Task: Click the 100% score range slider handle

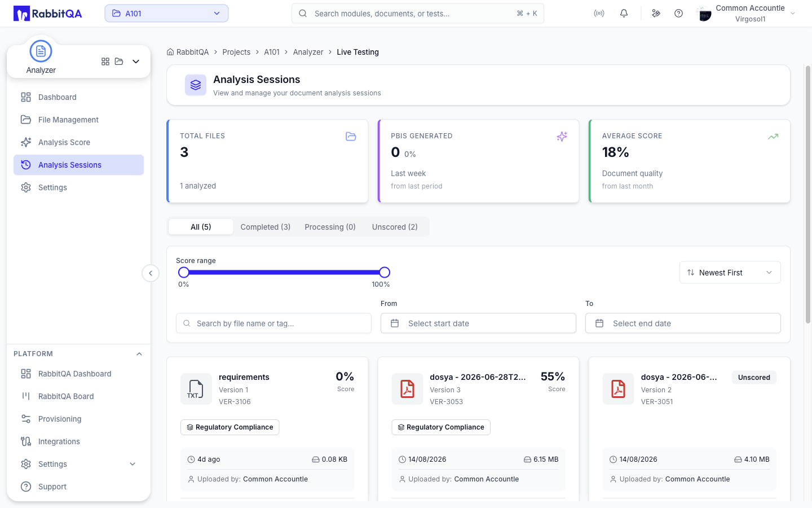Action: [x=385, y=273]
